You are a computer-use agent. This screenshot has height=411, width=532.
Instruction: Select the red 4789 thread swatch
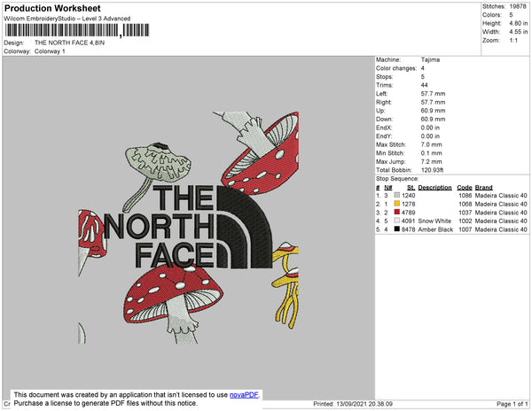[x=396, y=212]
